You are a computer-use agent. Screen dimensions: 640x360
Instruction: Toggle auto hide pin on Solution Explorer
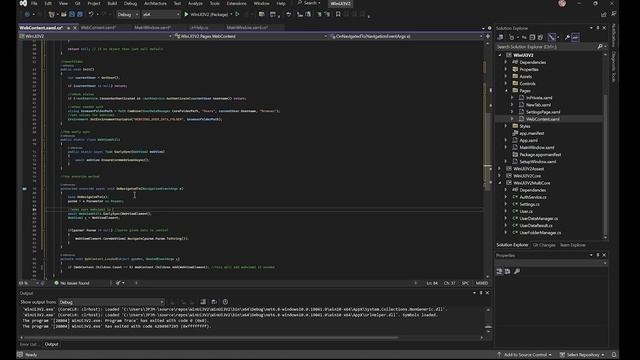coord(598,28)
